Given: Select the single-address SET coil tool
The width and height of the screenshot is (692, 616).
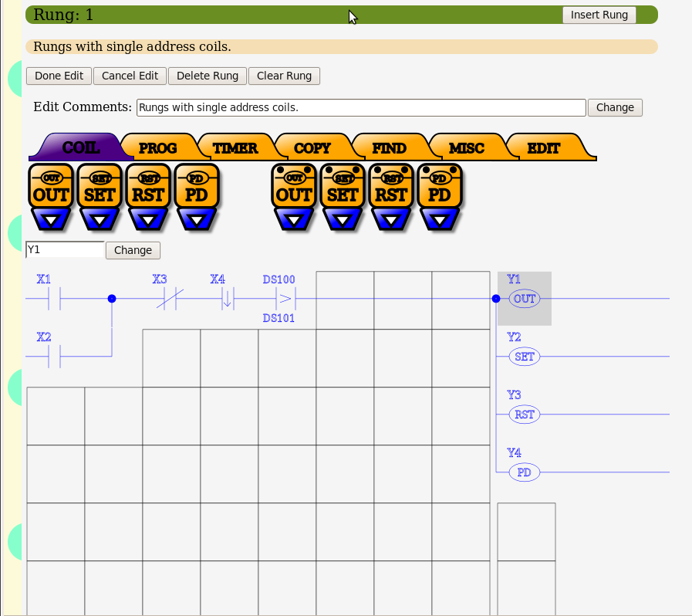Looking at the screenshot, I should tap(100, 188).
